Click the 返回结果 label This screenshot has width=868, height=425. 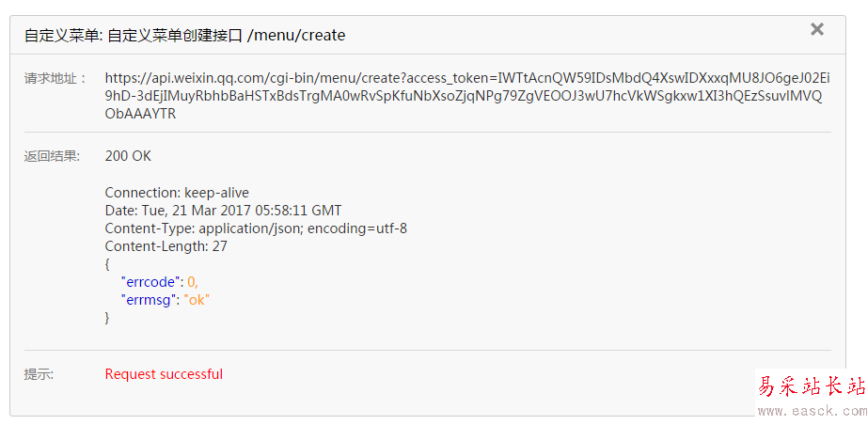click(x=53, y=156)
